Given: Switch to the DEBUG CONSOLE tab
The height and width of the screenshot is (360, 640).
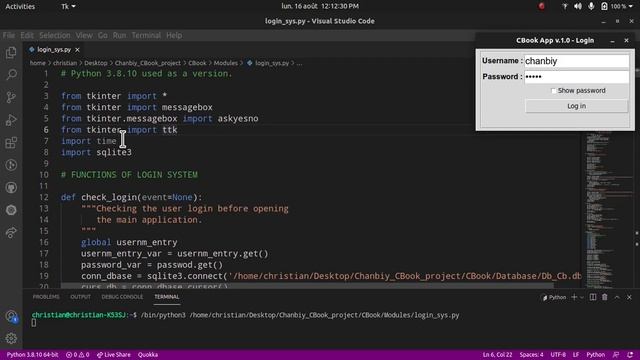Looking at the screenshot, I should point(122,297).
